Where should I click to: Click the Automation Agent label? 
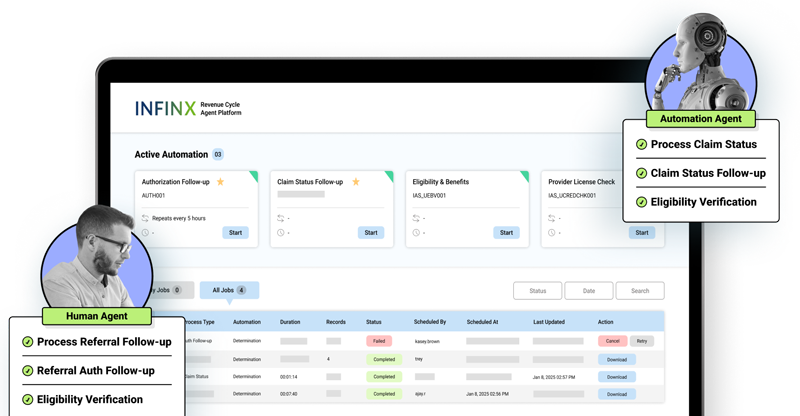[x=701, y=118]
